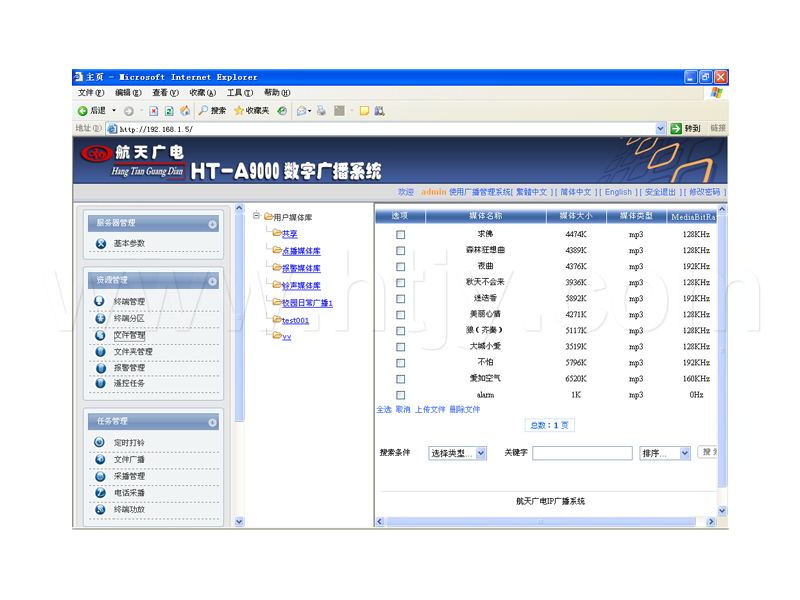
Task: Open the 查看 menu
Action: click(x=165, y=93)
